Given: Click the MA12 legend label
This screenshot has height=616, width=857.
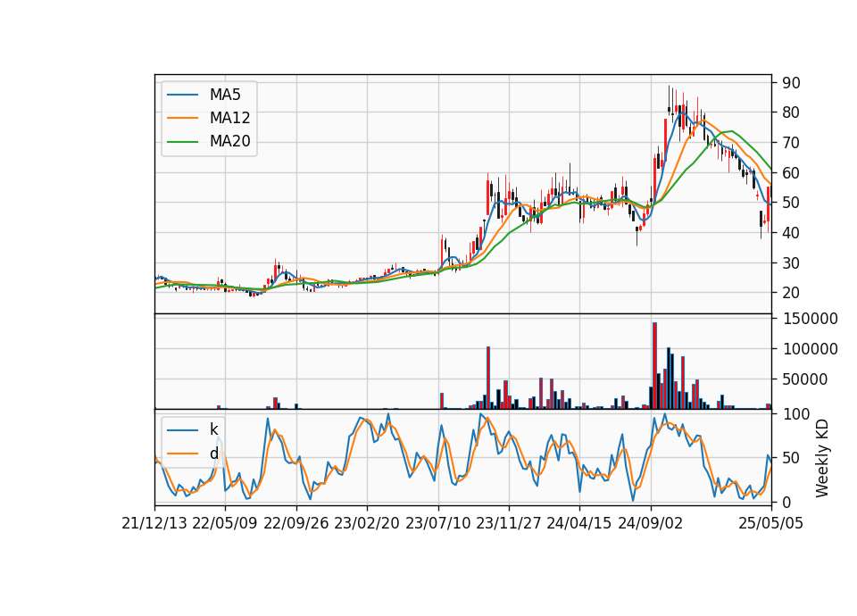Looking at the screenshot, I should tap(229, 118).
